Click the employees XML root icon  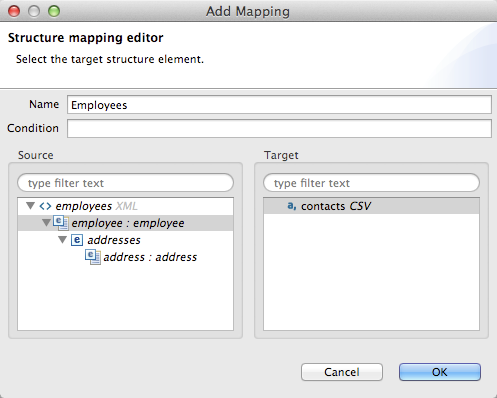point(45,206)
